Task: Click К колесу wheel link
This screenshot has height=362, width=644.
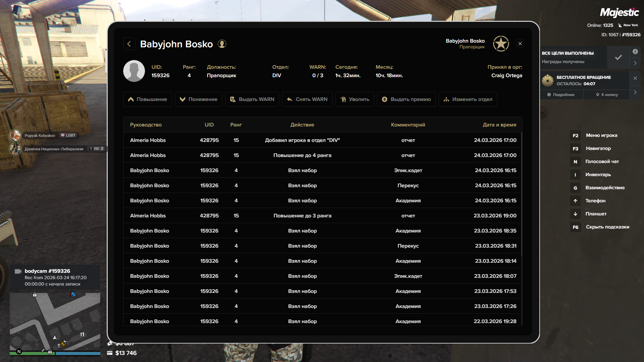Action: click(x=607, y=95)
